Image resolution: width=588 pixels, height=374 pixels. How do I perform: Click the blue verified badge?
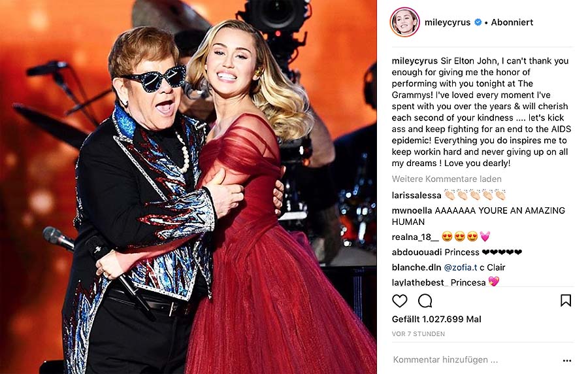pyautogui.click(x=478, y=22)
